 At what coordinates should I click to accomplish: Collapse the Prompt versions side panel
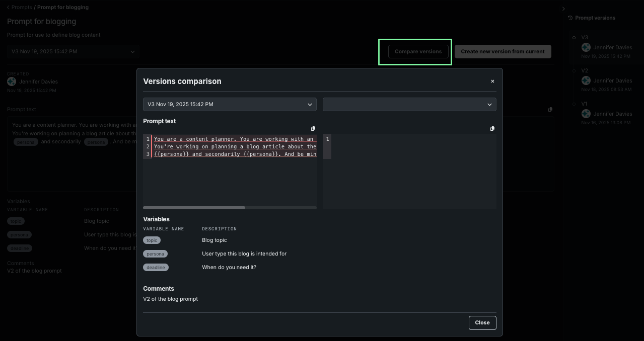point(563,9)
